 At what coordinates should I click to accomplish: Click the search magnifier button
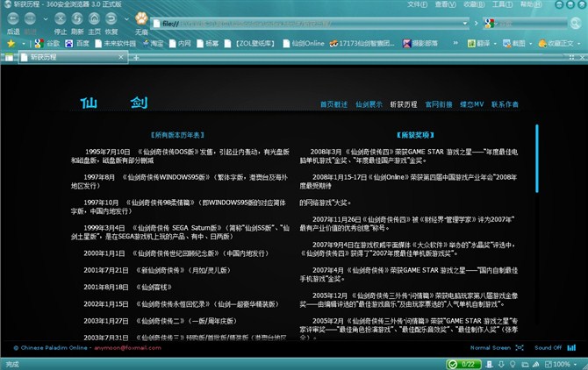[x=575, y=24]
